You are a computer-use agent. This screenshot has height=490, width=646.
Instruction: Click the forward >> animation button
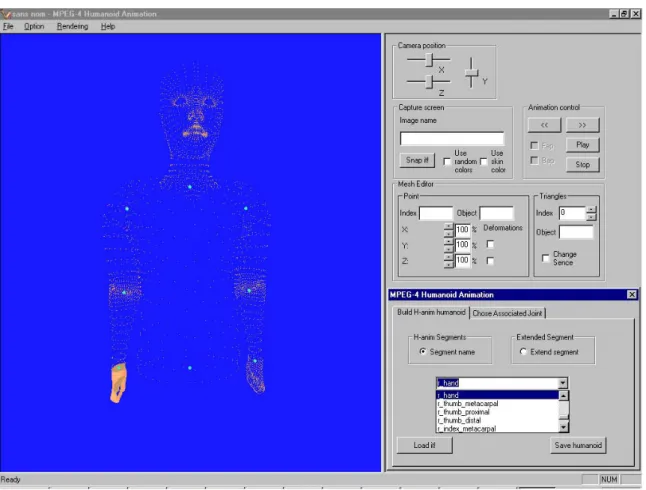point(582,125)
